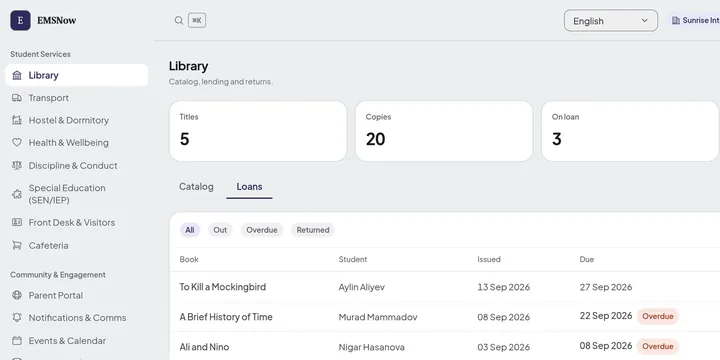Select the Loans tab
The height and width of the screenshot is (360, 720).
pos(249,187)
